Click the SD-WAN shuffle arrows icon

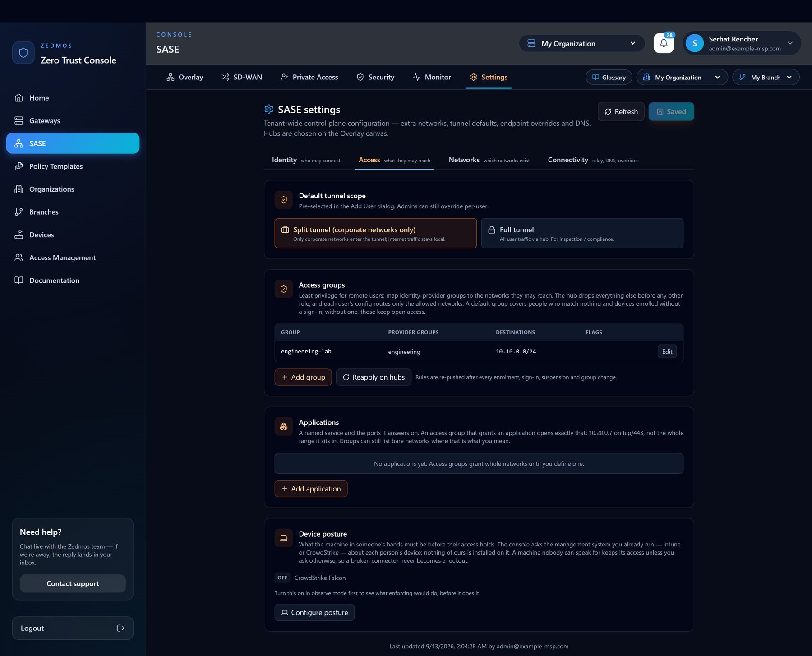[225, 77]
